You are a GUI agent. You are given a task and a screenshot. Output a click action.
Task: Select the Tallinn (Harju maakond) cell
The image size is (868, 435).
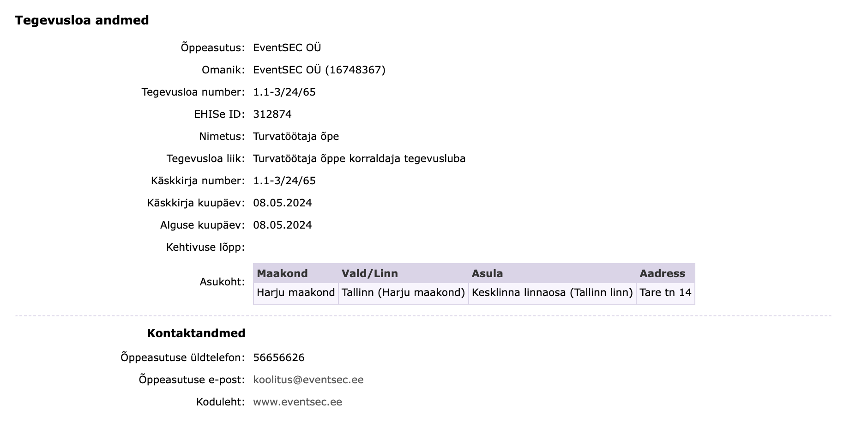click(404, 293)
